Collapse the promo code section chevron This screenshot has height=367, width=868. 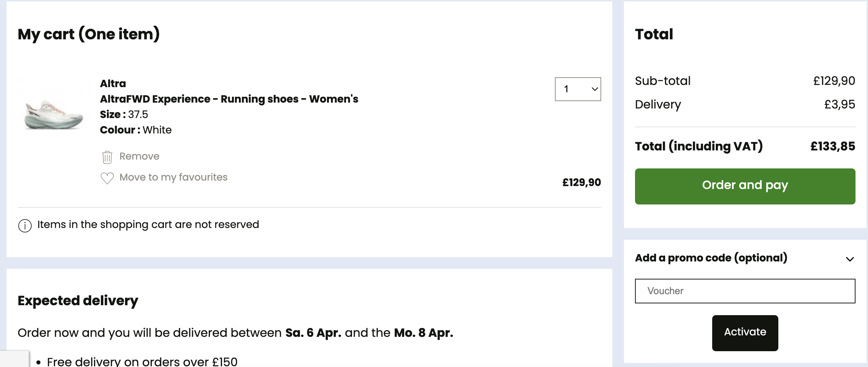click(850, 259)
